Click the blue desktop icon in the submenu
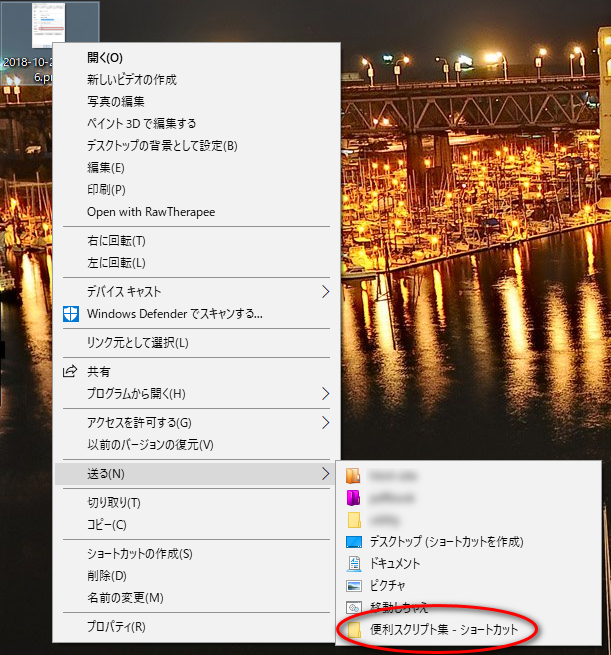 (x=353, y=542)
